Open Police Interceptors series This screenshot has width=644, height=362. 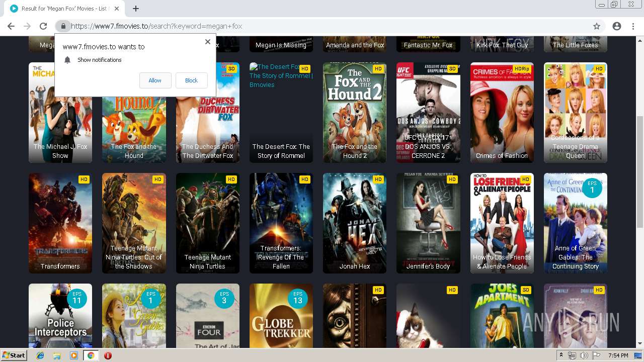[60, 316]
